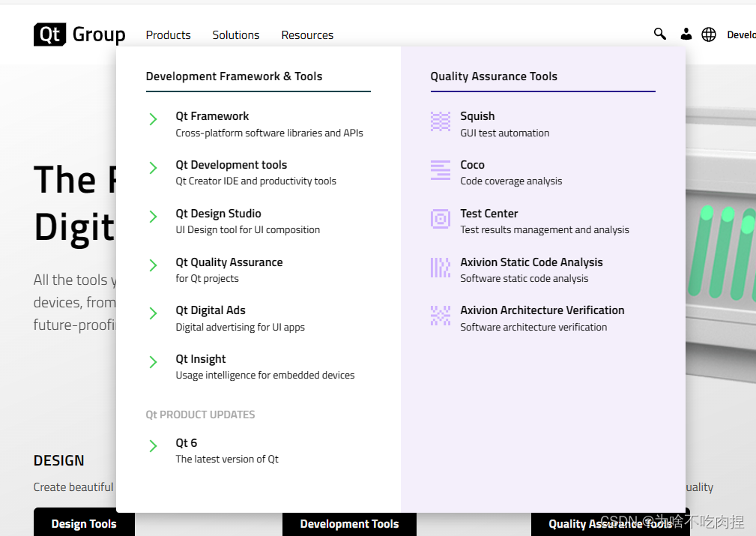756x536 pixels.
Task: Click the Quality Assurance Tools button
Action: [x=611, y=524]
